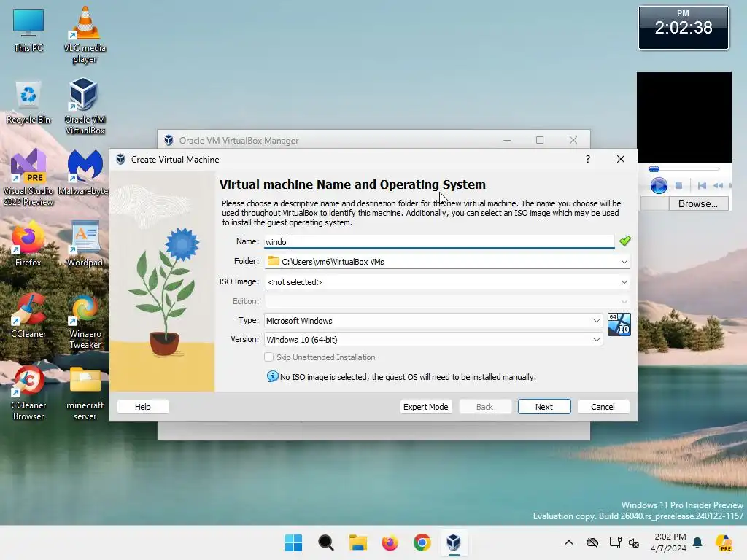747x560 pixels.
Task: Click the Visual Studio PRE tray icon
Action: tap(724, 542)
